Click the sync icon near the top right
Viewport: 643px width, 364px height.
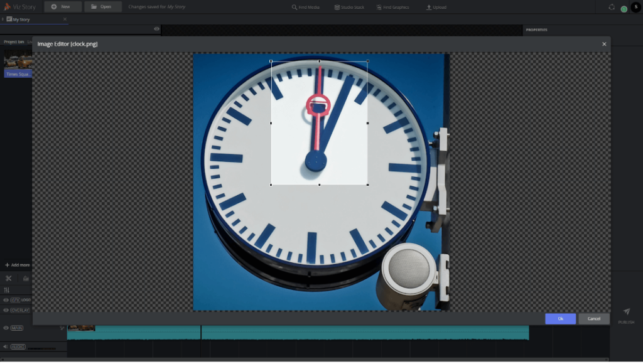pos(612,8)
